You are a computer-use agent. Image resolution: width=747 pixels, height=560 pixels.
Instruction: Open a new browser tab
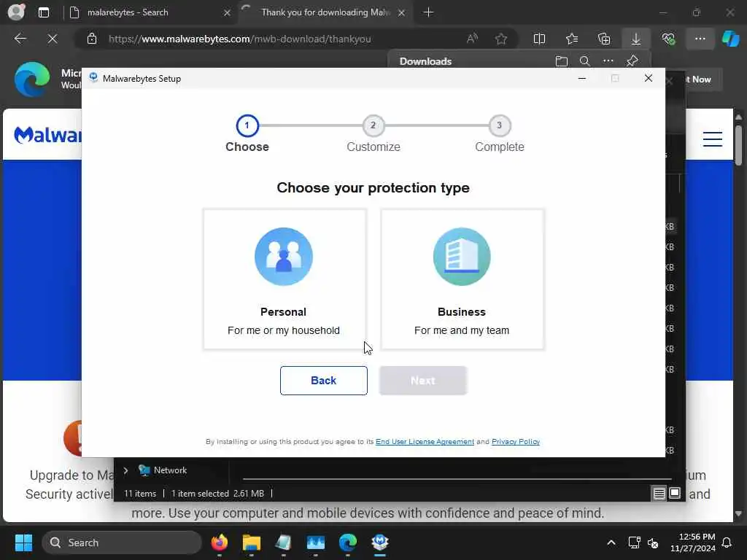428,12
